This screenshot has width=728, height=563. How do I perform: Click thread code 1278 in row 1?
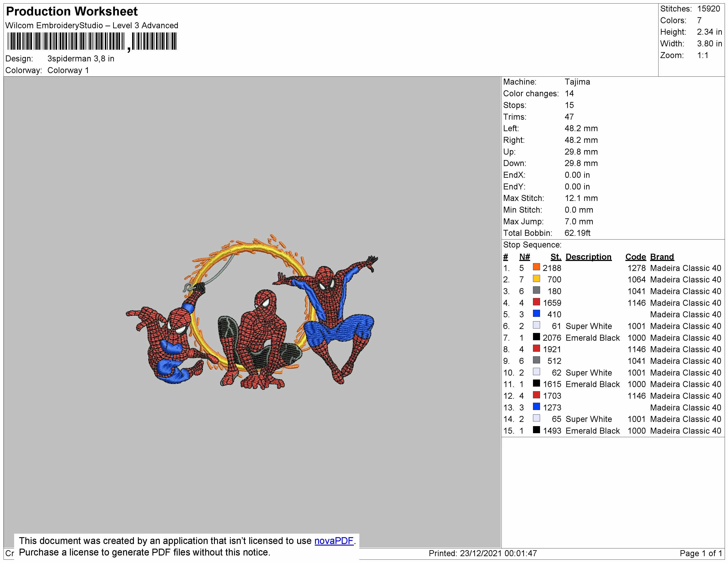coord(636,268)
